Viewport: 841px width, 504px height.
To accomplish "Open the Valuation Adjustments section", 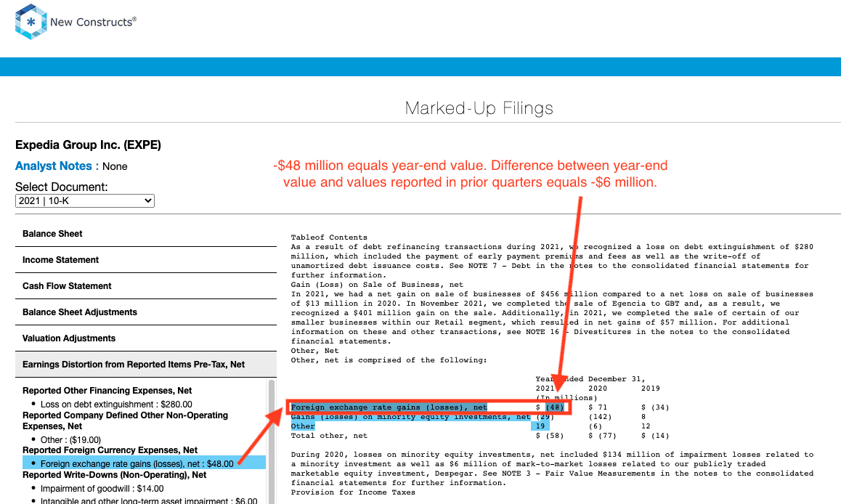I will pos(69,338).
